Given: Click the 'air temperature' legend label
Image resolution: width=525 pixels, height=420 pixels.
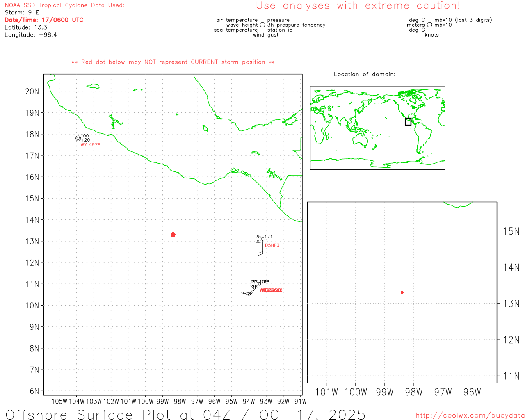Looking at the screenshot, I should coord(237,20).
